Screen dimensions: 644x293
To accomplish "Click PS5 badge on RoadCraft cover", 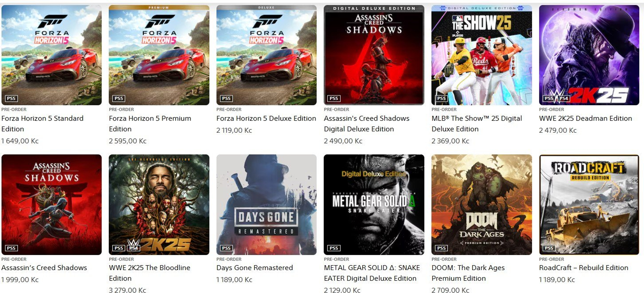I will (549, 248).
